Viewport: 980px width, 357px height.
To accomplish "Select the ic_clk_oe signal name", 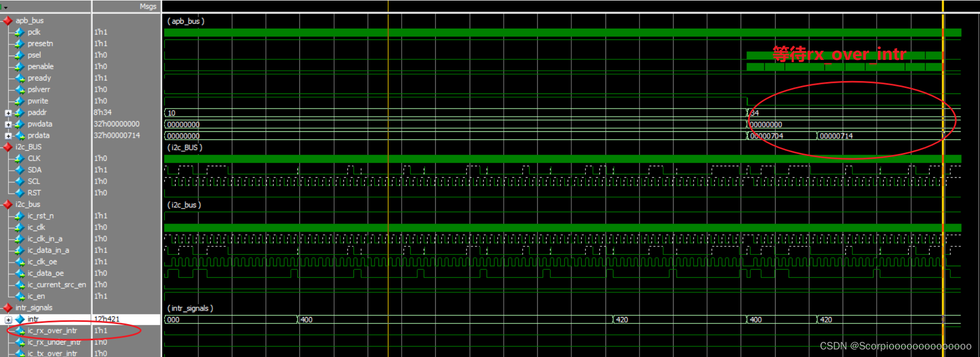I will tap(42, 262).
